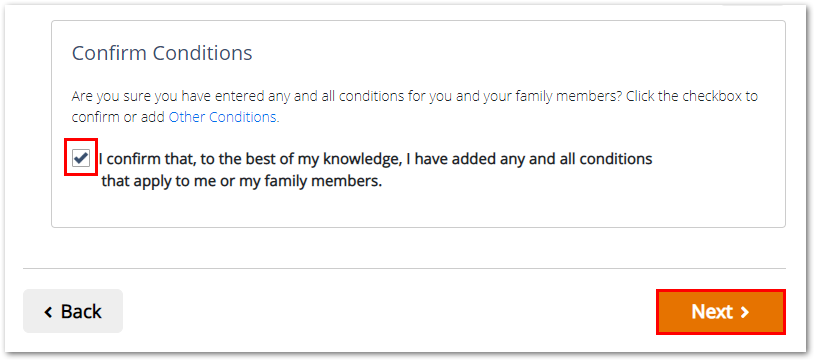815x361 pixels.
Task: Click the right chevron icon beside Next
Action: [745, 312]
